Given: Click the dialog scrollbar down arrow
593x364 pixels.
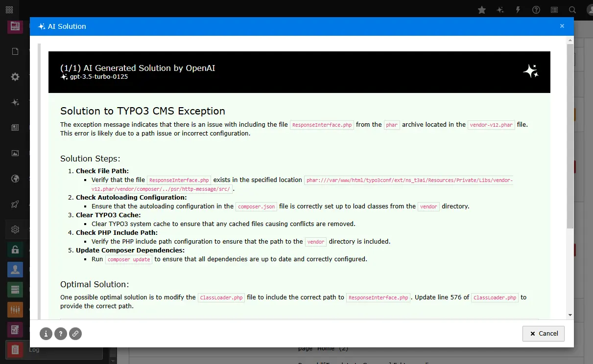Looking at the screenshot, I should pyautogui.click(x=570, y=316).
